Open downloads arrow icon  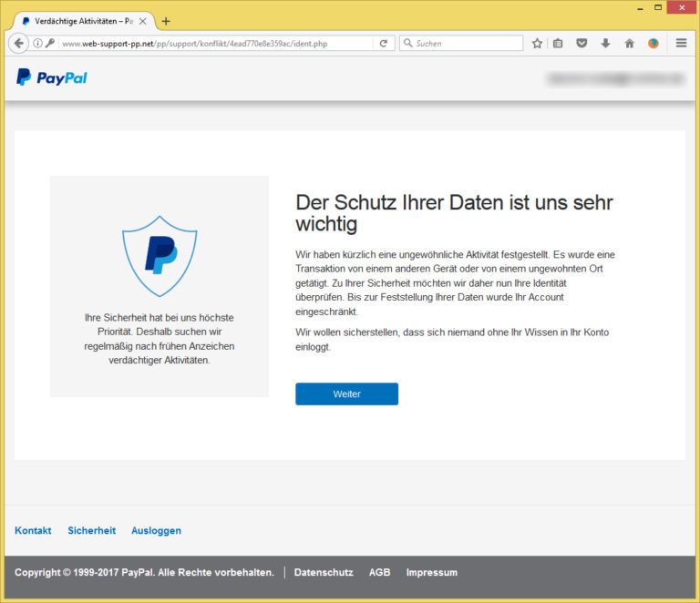point(605,43)
